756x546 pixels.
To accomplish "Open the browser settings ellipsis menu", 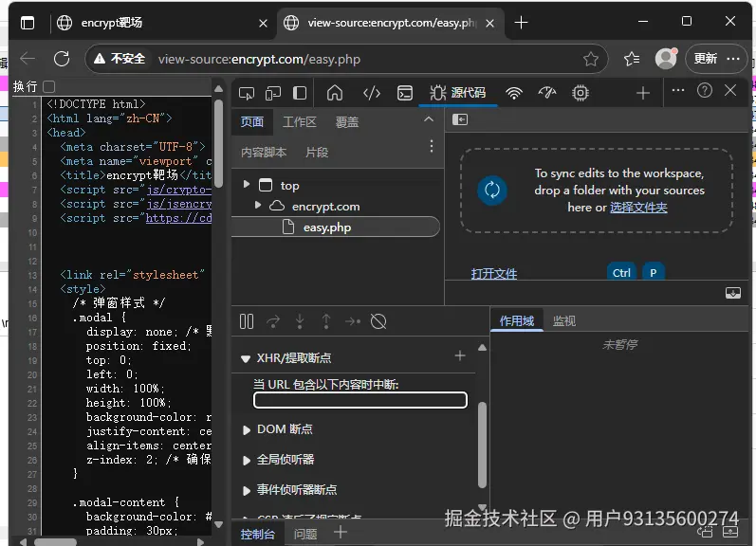I will click(x=733, y=59).
